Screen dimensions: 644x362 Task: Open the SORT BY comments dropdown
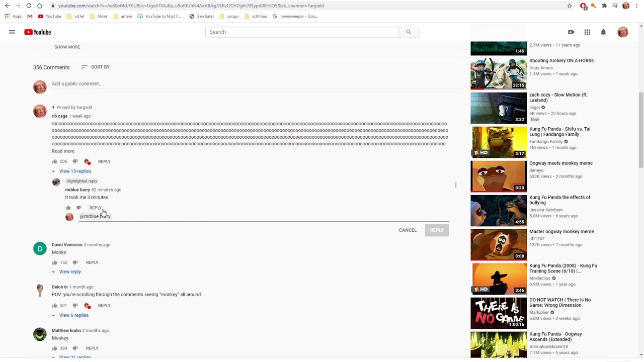95,67
